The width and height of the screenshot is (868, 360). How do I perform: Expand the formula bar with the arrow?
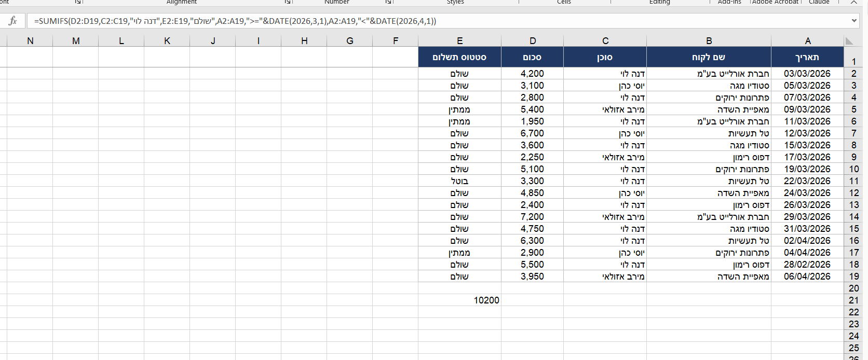pos(854,21)
